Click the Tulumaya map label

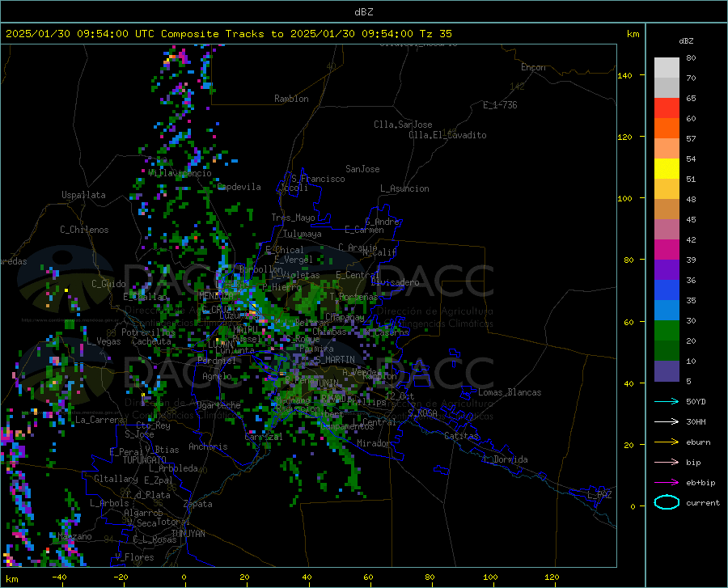click(303, 234)
